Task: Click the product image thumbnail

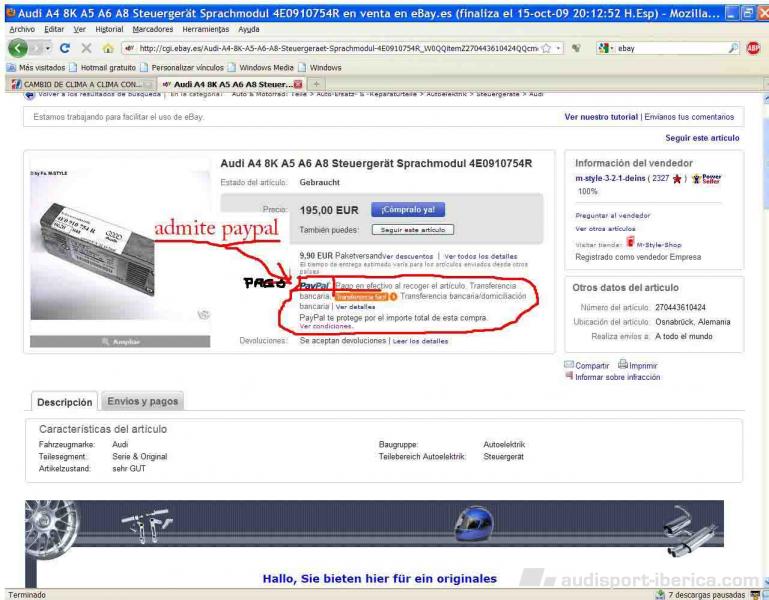Action: coord(120,245)
